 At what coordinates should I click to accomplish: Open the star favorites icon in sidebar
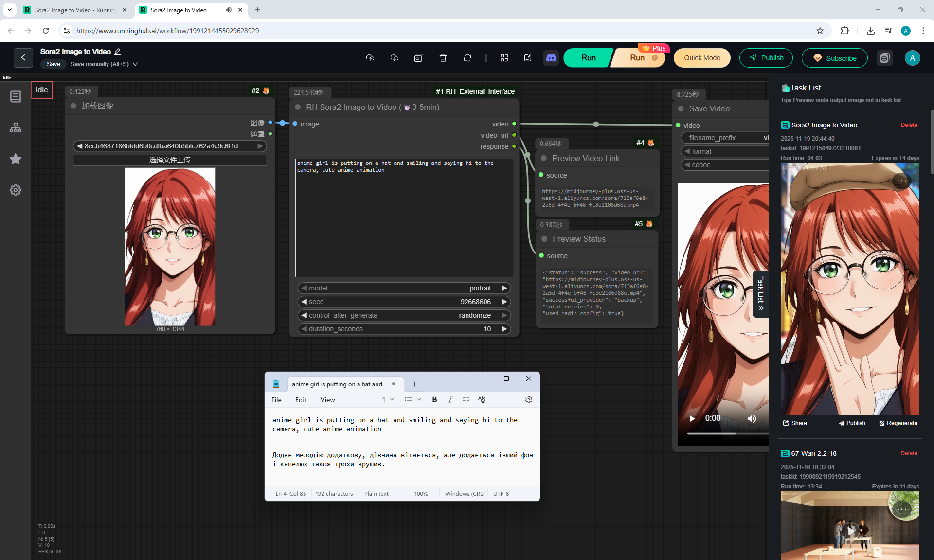(x=16, y=159)
